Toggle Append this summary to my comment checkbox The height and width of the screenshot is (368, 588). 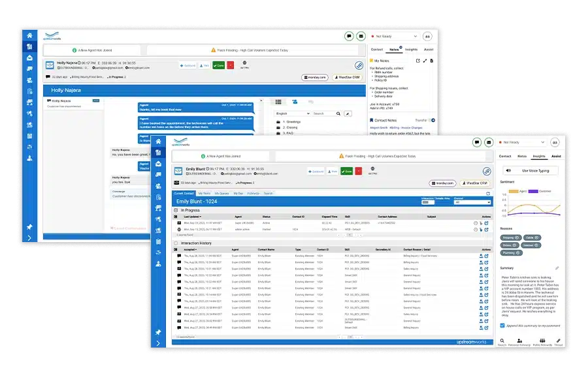point(502,325)
